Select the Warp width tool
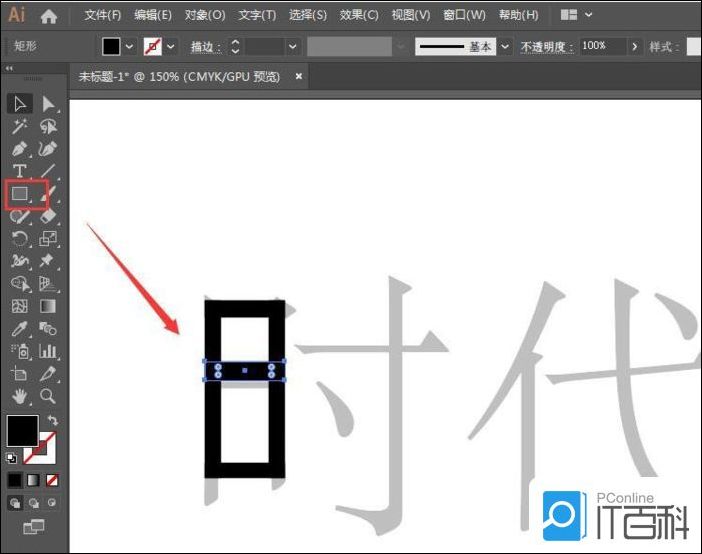 (20, 261)
